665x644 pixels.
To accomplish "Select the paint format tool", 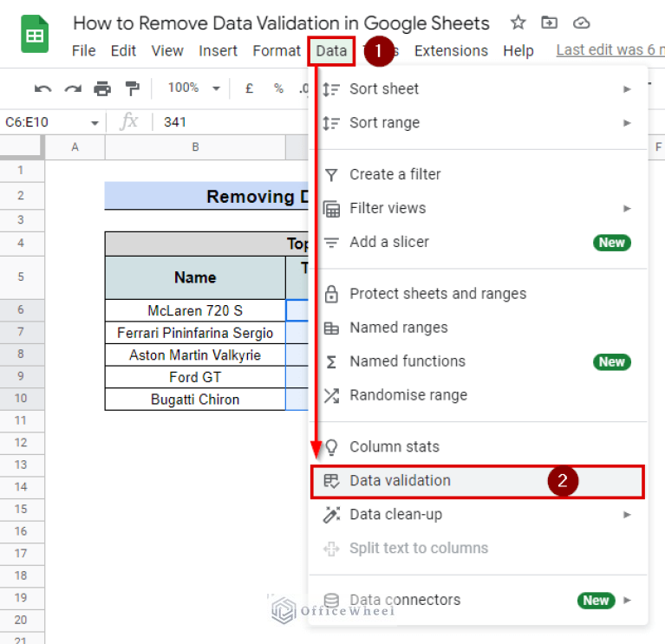I will 132,88.
